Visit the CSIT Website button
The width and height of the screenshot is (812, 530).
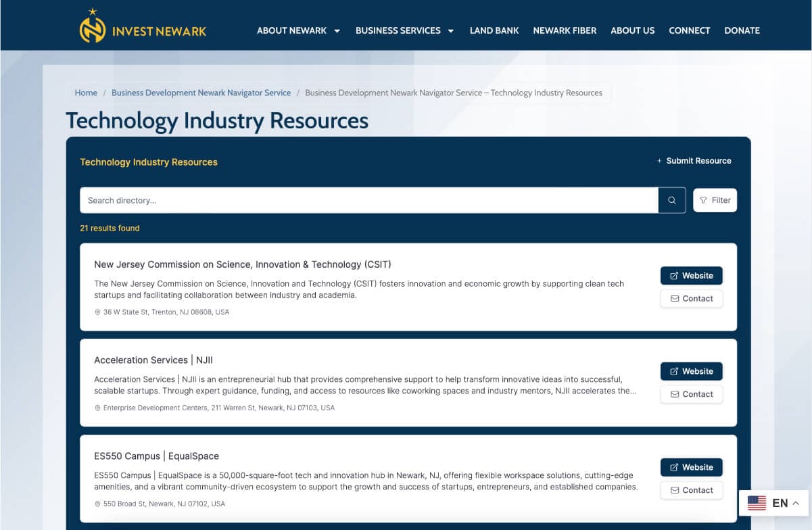(x=691, y=276)
